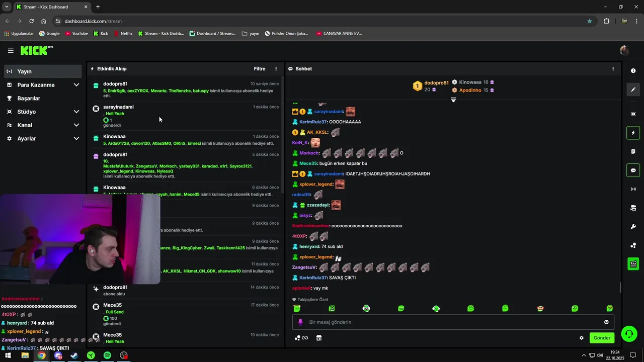Click the webcam preview overlay
Viewport: 644px width, 362px height.
[x=80, y=239]
